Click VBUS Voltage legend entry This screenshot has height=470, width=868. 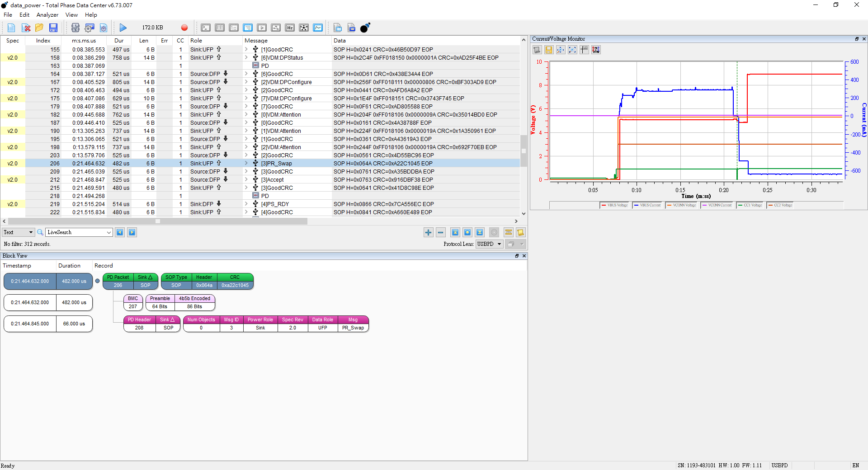[x=614, y=205]
